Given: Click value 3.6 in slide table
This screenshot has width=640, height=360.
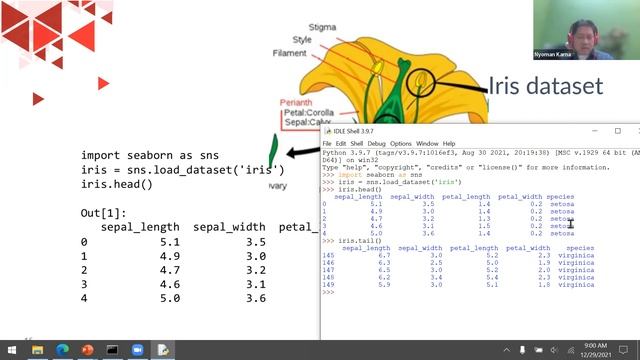Looking at the screenshot, I should click(x=256, y=298).
